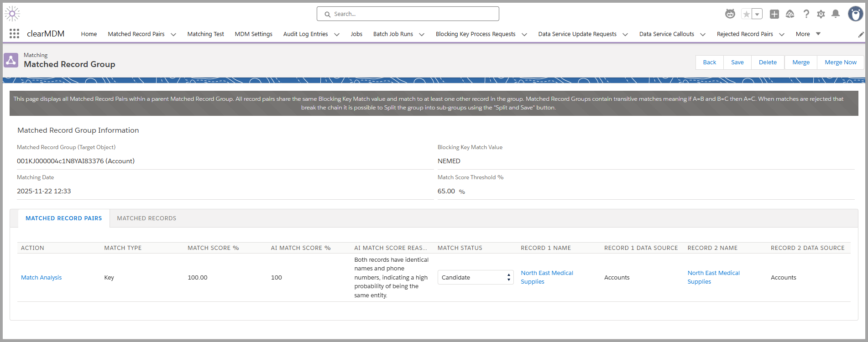Open the Global Actions plus icon
Image resolution: width=868 pixels, height=342 pixels.
coord(774,14)
